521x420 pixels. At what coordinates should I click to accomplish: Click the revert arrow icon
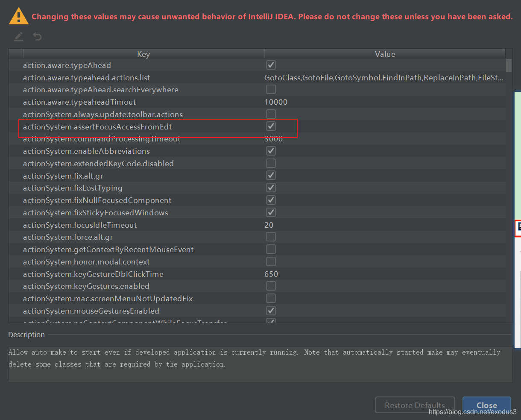tap(38, 37)
